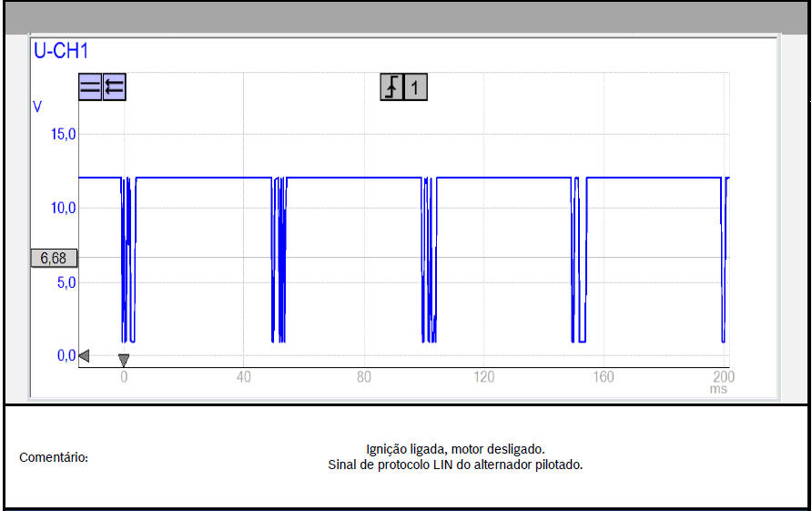Click the LIN pulse burst near 100 ms
The height and width of the screenshot is (511, 812).
tap(429, 260)
